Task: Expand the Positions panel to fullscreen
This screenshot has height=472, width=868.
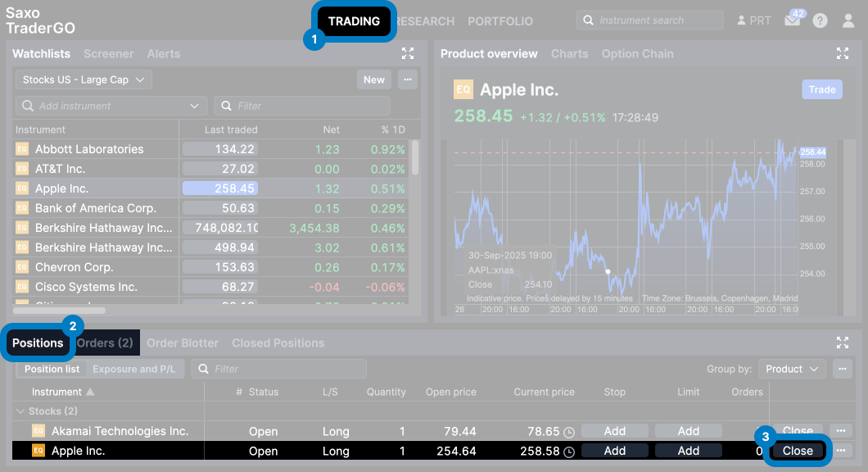Action: point(842,343)
